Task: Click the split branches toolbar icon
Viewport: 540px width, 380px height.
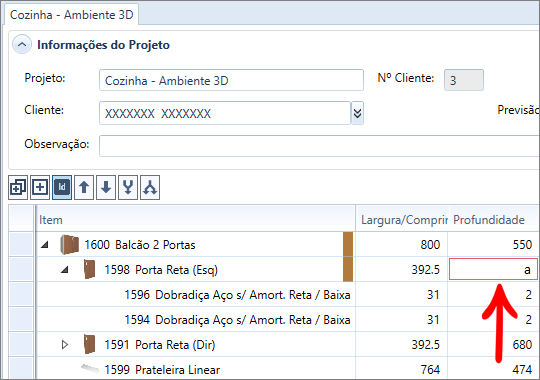Action: (x=150, y=187)
